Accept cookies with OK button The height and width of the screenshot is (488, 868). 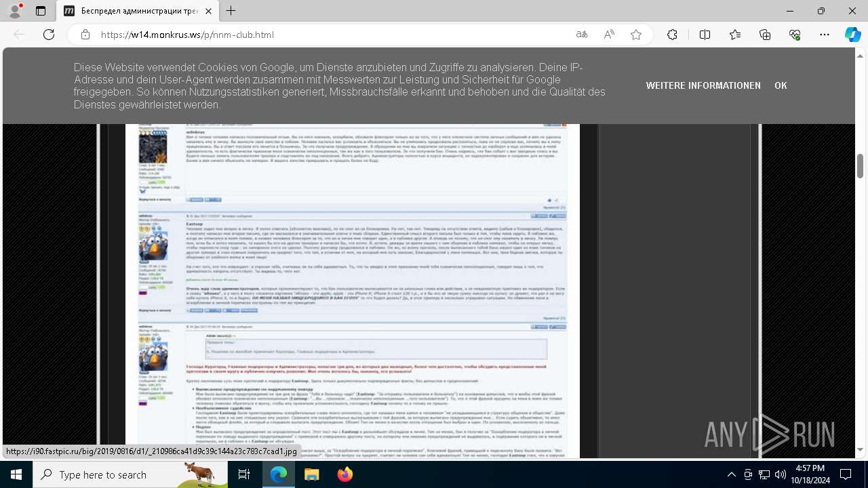pyautogui.click(x=781, y=86)
